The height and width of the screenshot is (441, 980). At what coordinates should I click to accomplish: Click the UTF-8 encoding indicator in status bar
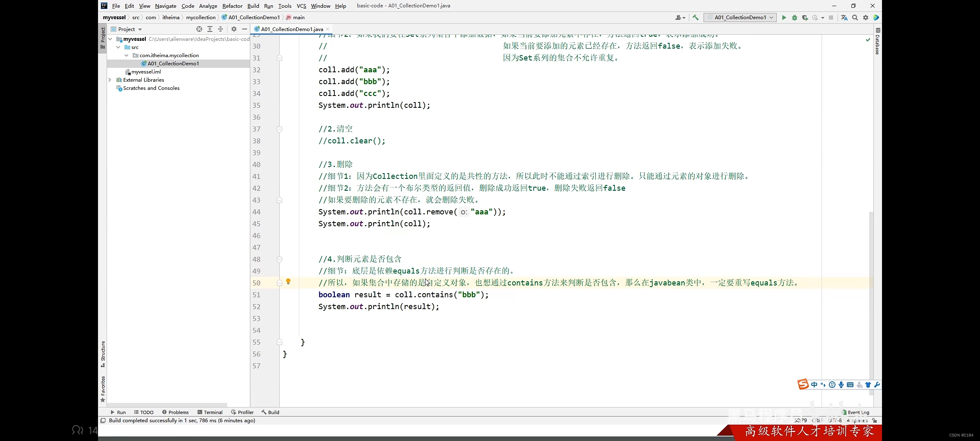(x=835, y=421)
